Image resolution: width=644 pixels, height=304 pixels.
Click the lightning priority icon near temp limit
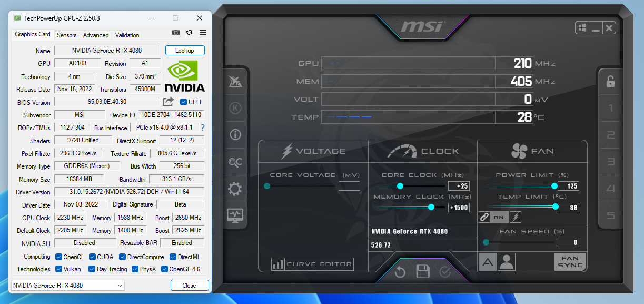pos(516,217)
